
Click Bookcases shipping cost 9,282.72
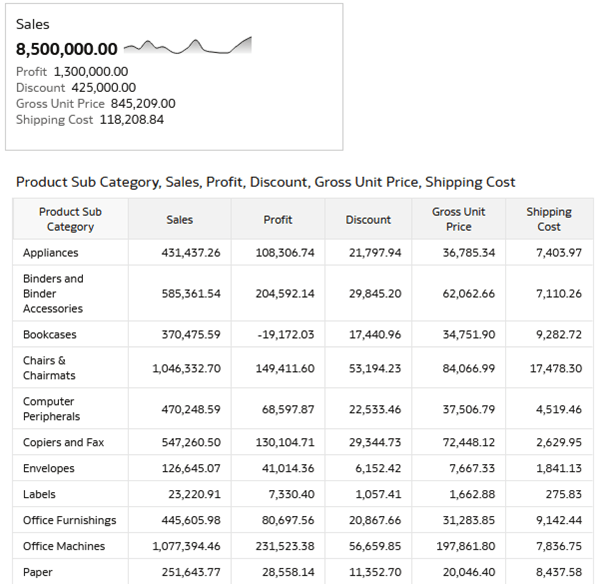point(559,334)
